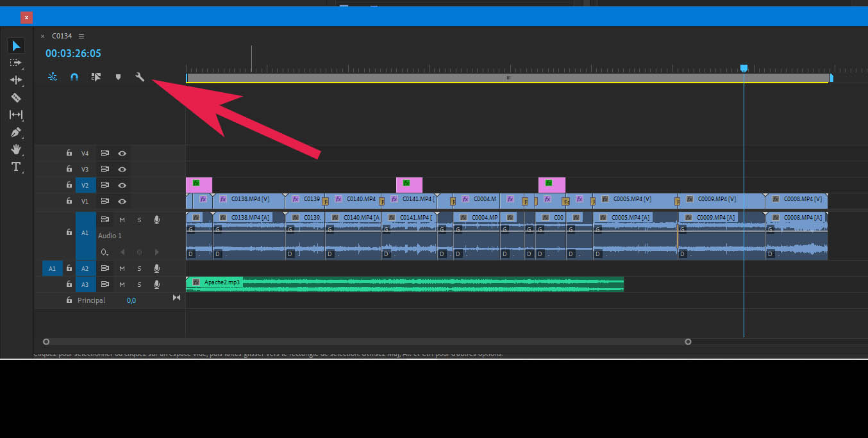The height and width of the screenshot is (438, 868).
Task: Toggle the A2 track target
Action: (85, 268)
